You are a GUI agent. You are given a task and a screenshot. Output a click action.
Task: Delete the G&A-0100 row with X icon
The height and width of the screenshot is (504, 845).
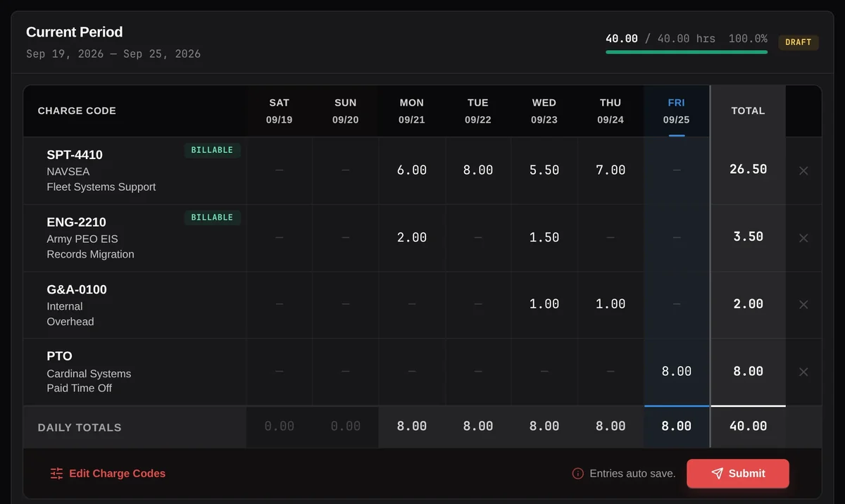(x=803, y=305)
